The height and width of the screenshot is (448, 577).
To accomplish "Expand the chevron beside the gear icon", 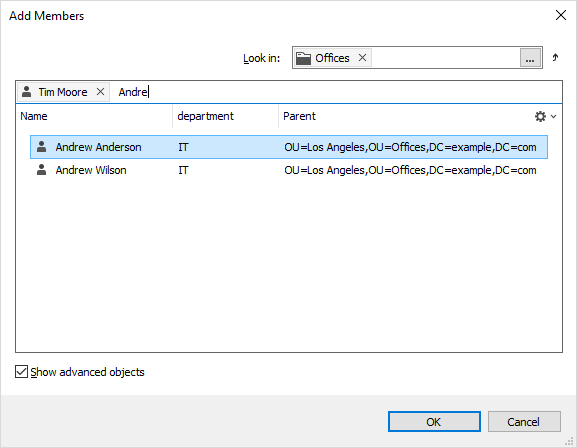I will tap(553, 117).
